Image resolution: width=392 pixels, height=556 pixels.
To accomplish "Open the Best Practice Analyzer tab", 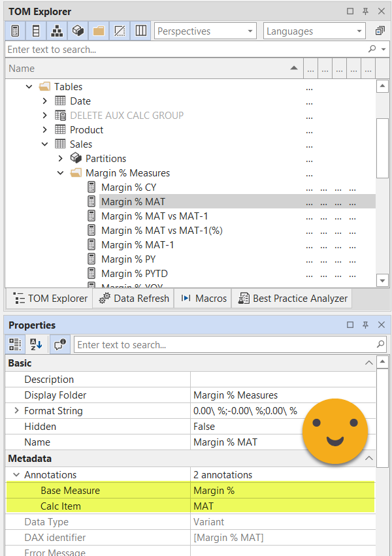I will 293,299.
